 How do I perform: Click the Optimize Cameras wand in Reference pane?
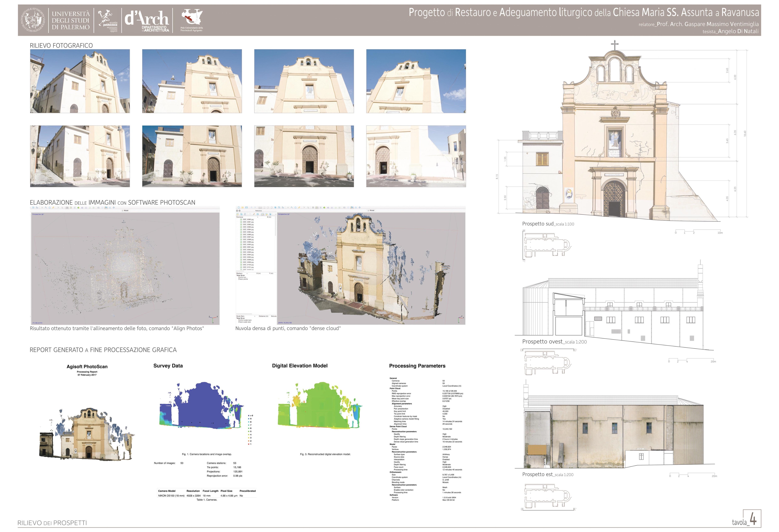tap(254, 214)
